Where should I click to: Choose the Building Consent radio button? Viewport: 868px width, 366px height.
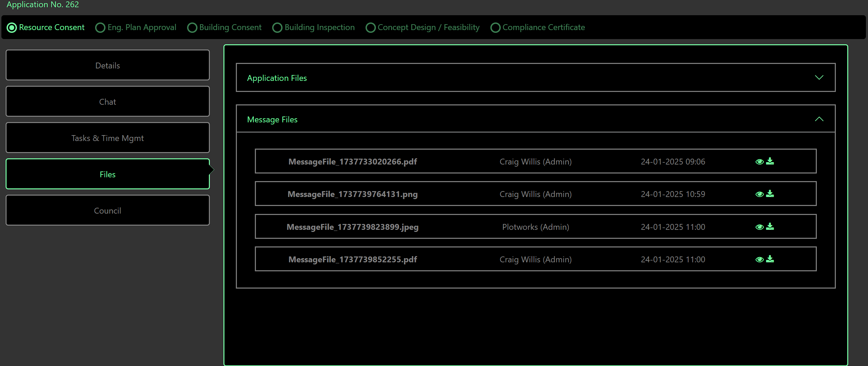click(192, 28)
